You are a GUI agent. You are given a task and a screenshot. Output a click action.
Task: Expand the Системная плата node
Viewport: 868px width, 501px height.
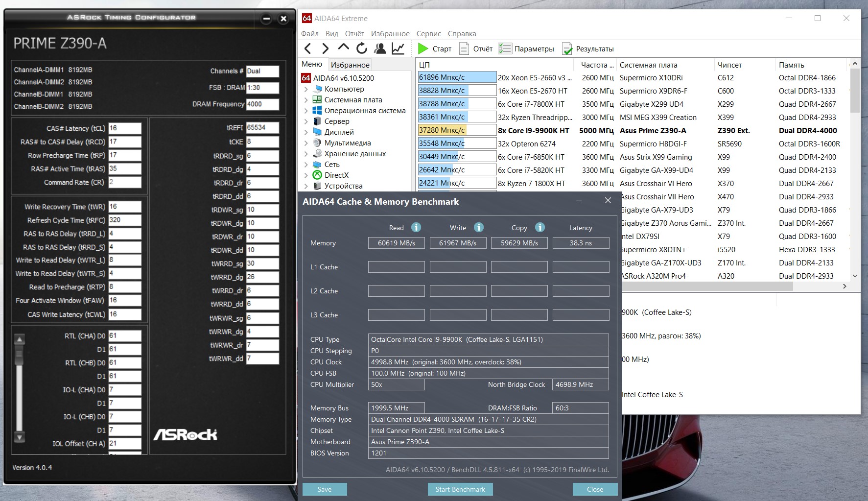(x=306, y=100)
